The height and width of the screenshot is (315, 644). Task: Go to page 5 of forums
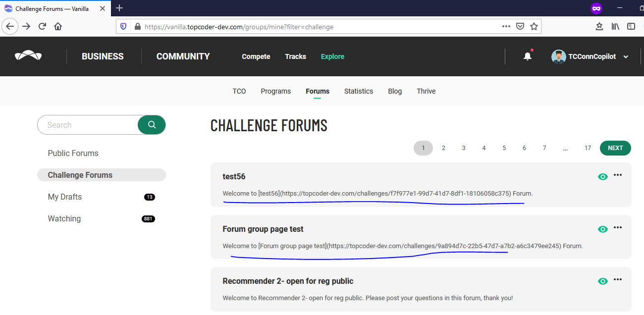coord(504,148)
